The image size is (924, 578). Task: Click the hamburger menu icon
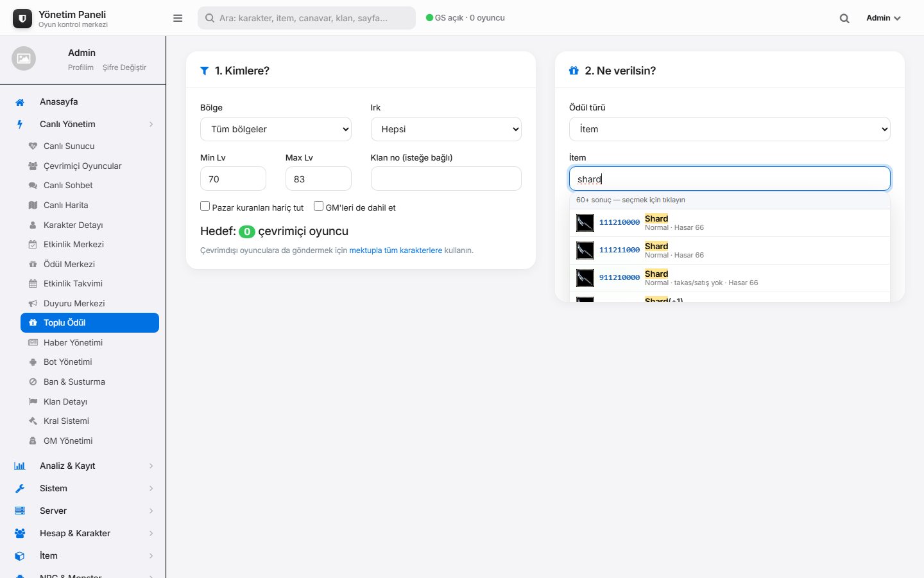[x=178, y=18]
